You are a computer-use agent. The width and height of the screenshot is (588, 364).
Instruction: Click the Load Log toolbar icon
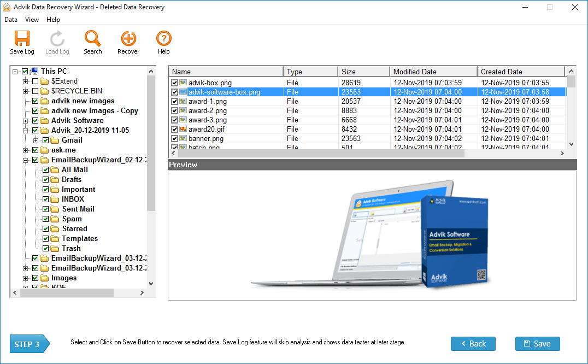(57, 38)
